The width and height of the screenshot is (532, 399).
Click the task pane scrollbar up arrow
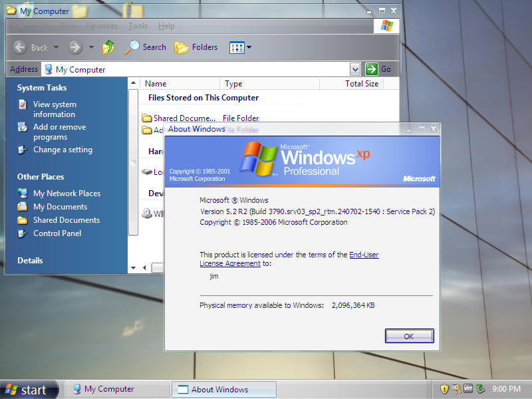[134, 82]
